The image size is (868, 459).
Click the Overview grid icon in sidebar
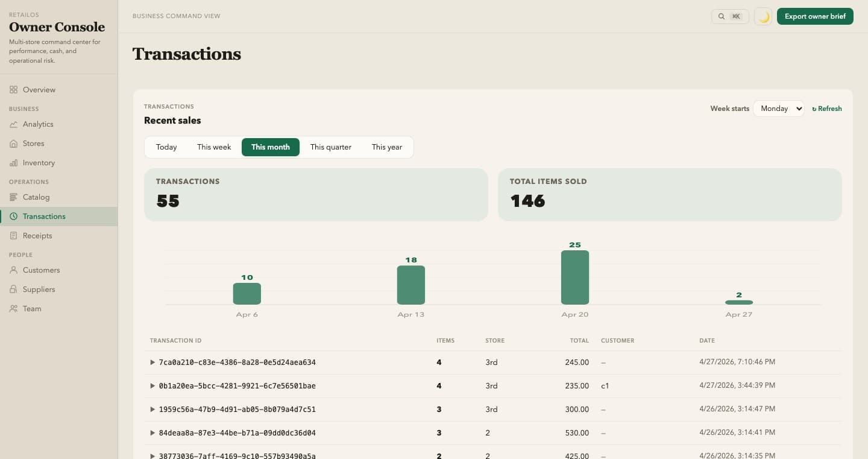tap(13, 90)
